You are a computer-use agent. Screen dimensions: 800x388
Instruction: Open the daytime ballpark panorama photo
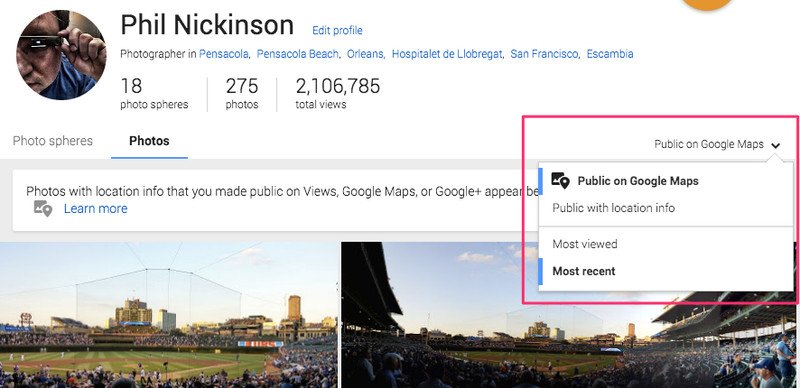168,315
